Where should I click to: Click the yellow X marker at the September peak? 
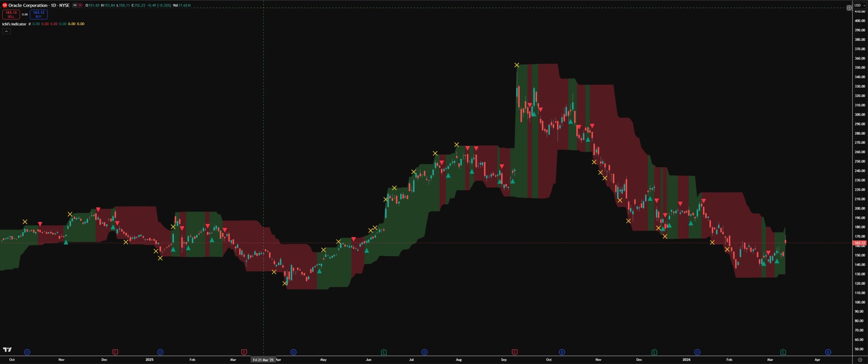[x=517, y=64]
